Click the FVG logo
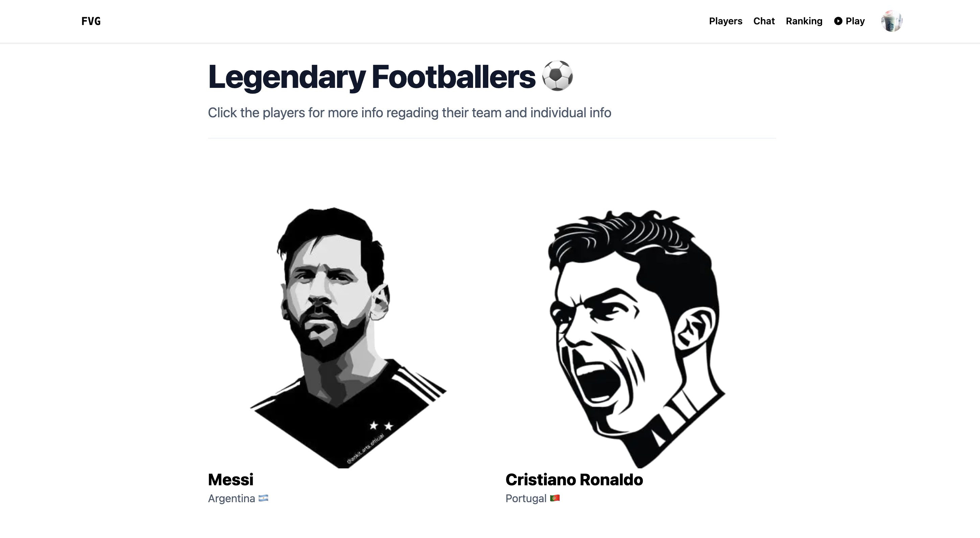Screen dimensions: 980x538 pos(91,21)
